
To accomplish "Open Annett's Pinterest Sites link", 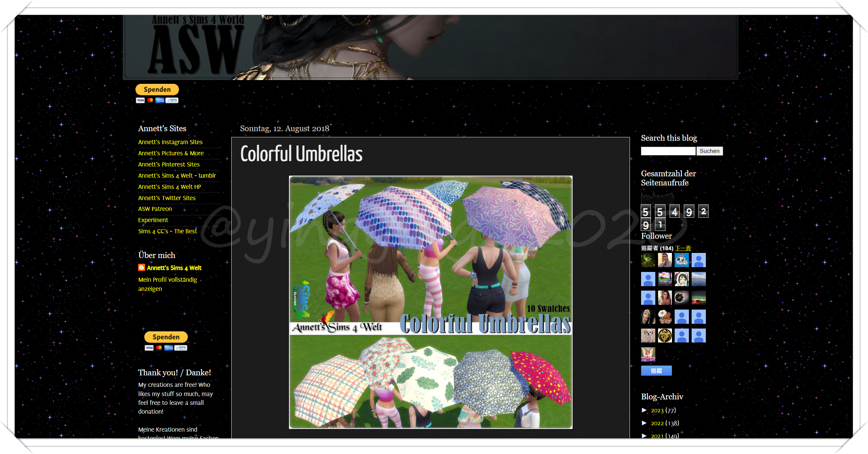I will 169,164.
